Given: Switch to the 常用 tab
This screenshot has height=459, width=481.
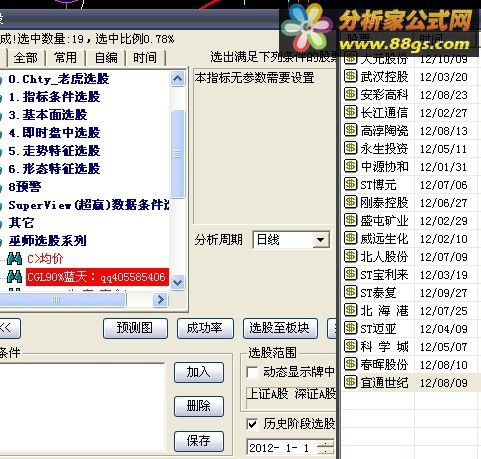Looking at the screenshot, I should [x=65, y=58].
